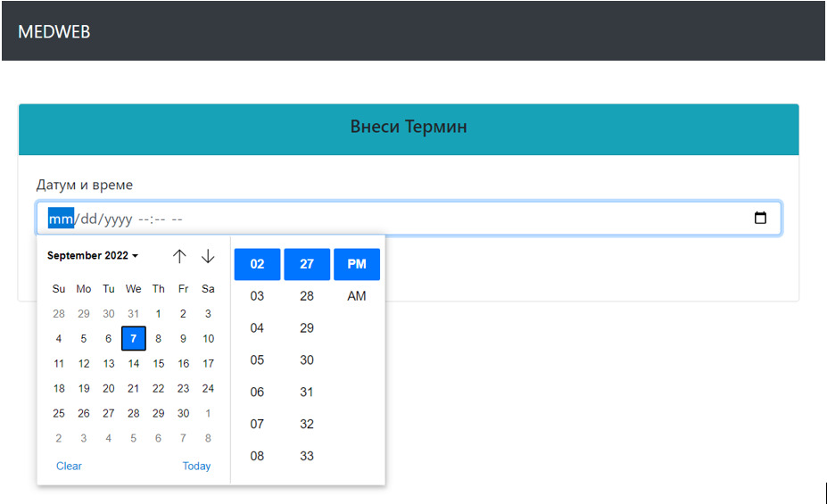Expand the September 2022 month selector
Image resolution: width=827 pixels, height=504 pixels.
tap(93, 256)
